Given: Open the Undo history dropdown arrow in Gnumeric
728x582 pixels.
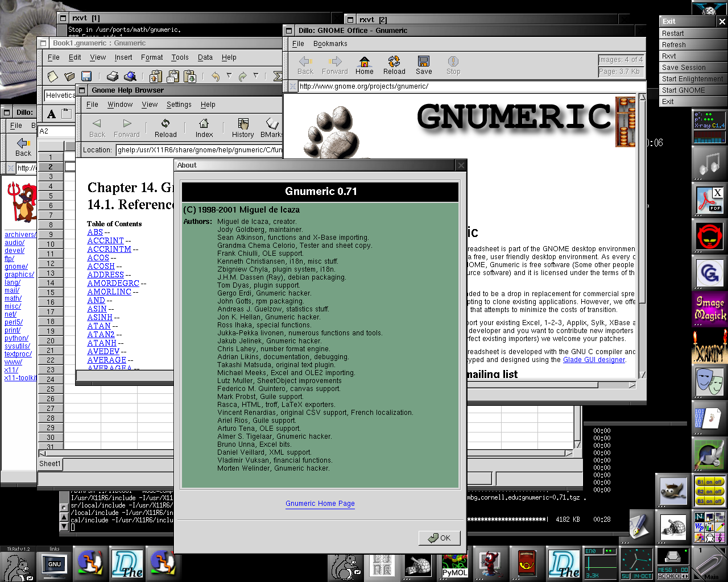Looking at the screenshot, I should [229, 75].
